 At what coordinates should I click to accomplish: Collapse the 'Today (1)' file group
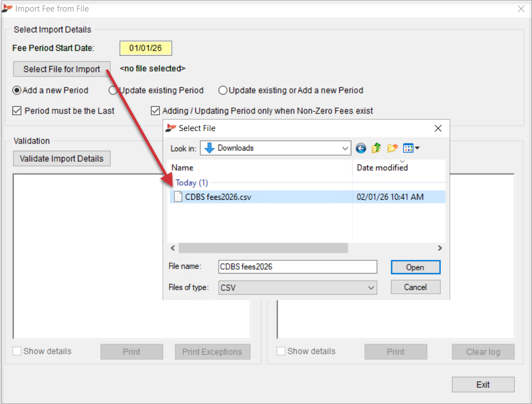192,183
